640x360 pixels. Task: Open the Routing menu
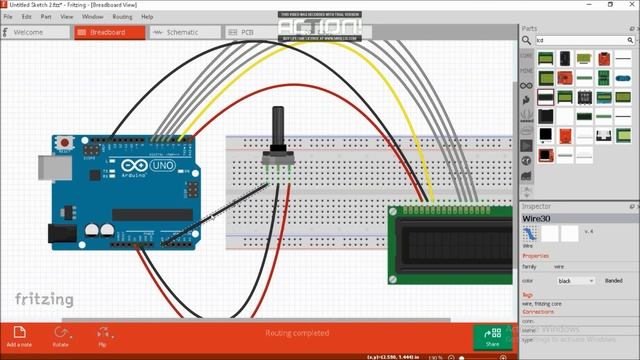pos(122,17)
